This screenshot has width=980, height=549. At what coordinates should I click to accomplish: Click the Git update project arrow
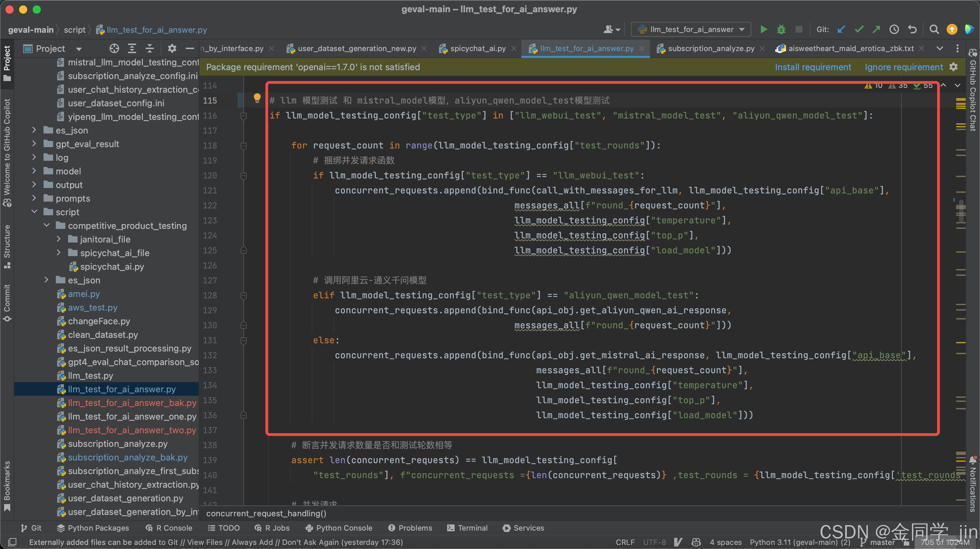[x=841, y=29]
